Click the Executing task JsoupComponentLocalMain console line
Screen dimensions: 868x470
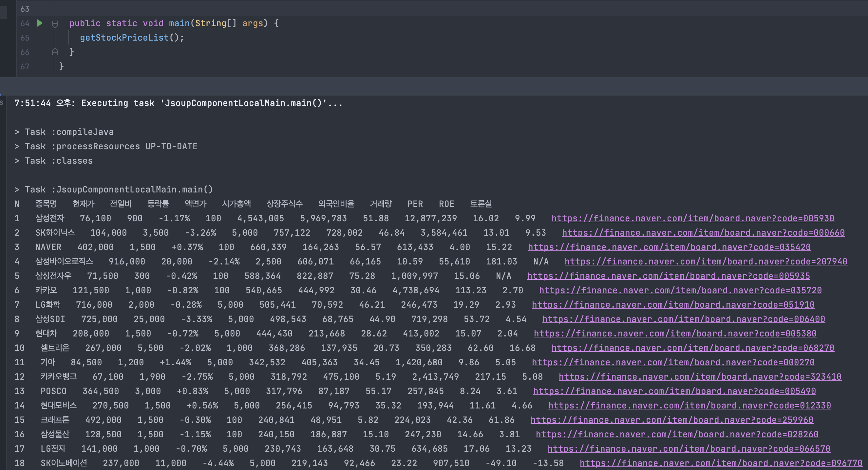point(178,103)
